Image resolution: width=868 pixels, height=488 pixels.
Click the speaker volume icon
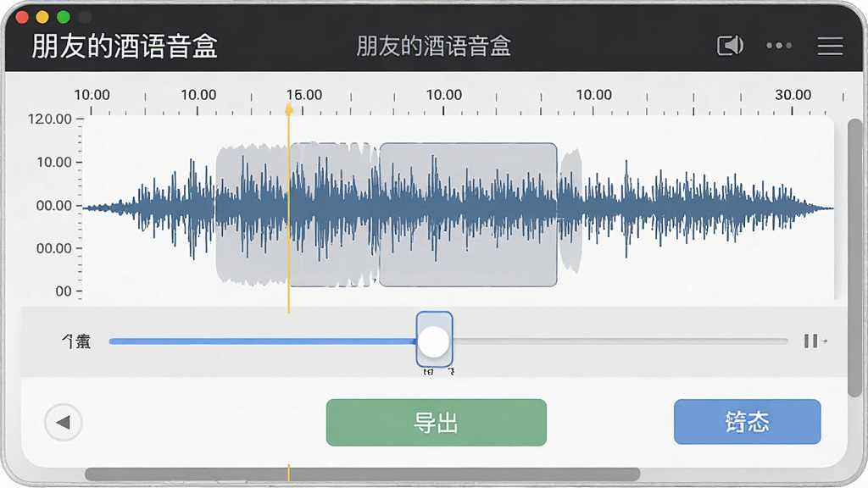tap(730, 46)
